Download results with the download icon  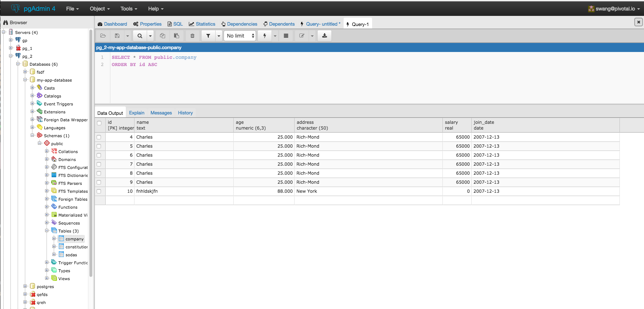click(x=325, y=36)
